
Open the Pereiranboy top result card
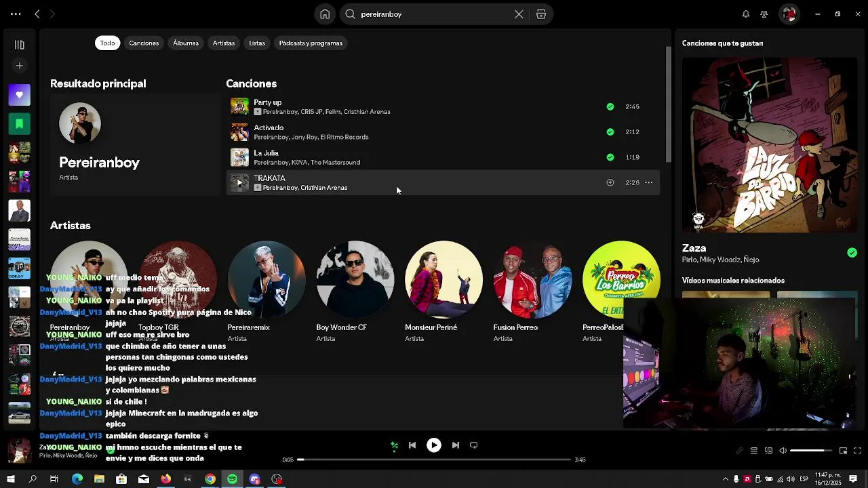click(x=135, y=144)
